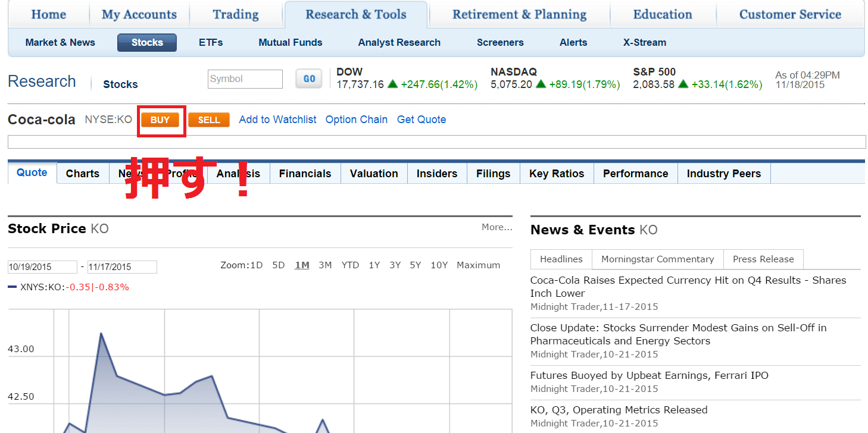Set chart zoom to YTD
868x433 pixels.
point(350,265)
